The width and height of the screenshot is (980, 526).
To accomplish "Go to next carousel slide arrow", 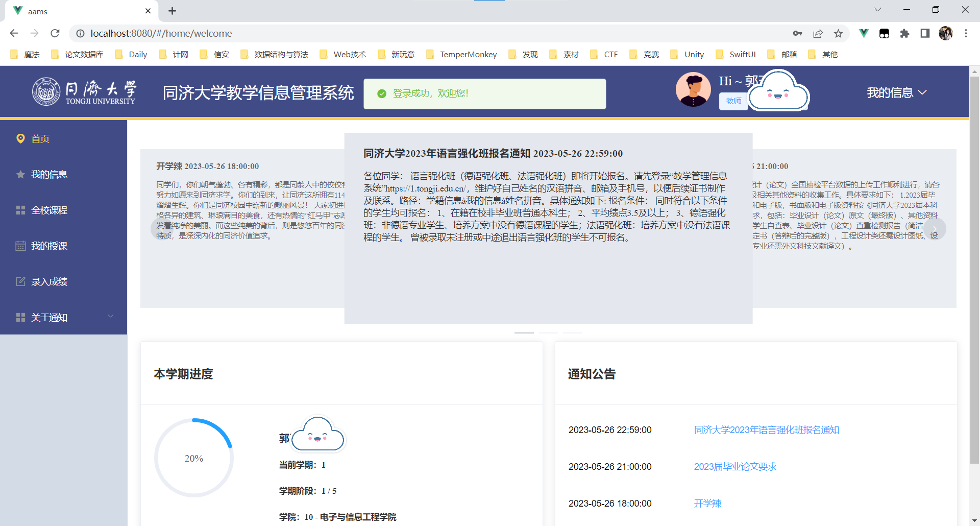I will 935,229.
